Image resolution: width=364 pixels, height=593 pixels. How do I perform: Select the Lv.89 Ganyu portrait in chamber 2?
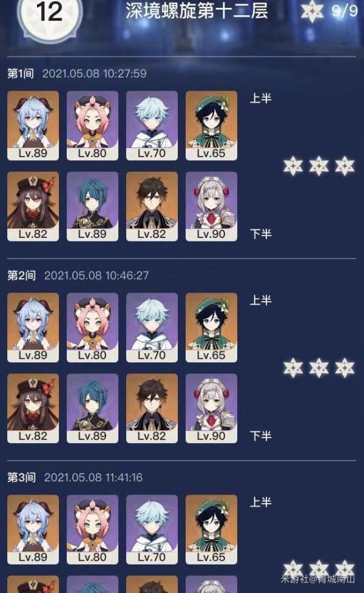click(x=33, y=328)
